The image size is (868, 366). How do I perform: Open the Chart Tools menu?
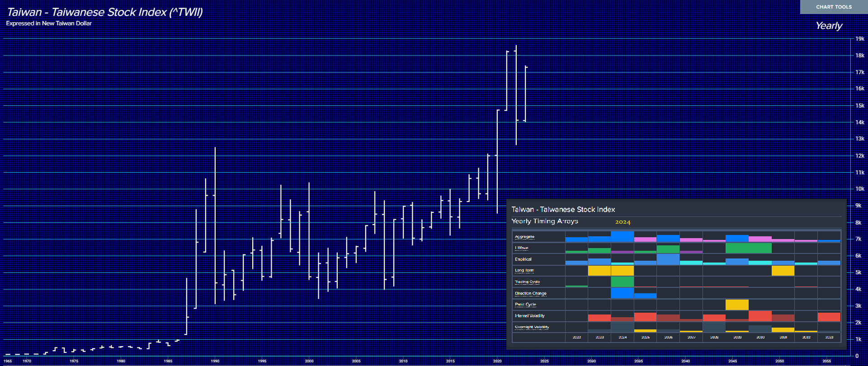834,7
